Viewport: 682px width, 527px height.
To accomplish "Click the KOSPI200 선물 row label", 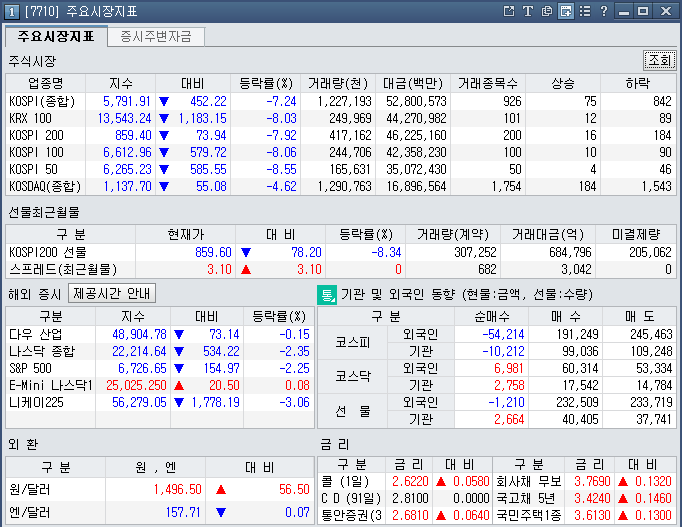I will pyautogui.click(x=49, y=252).
